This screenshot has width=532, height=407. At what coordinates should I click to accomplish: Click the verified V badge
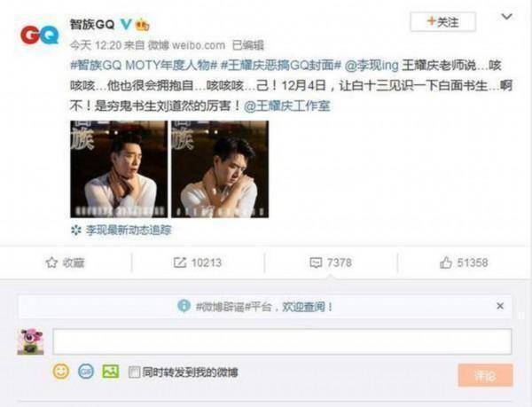point(126,24)
